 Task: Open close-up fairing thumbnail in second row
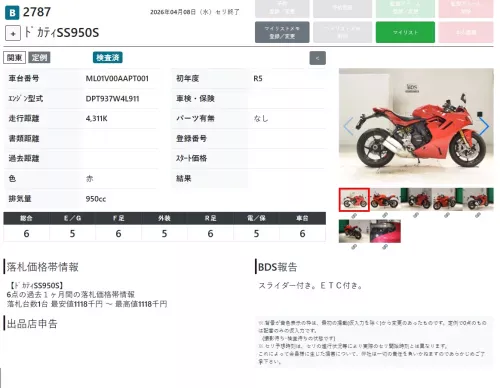click(385, 231)
